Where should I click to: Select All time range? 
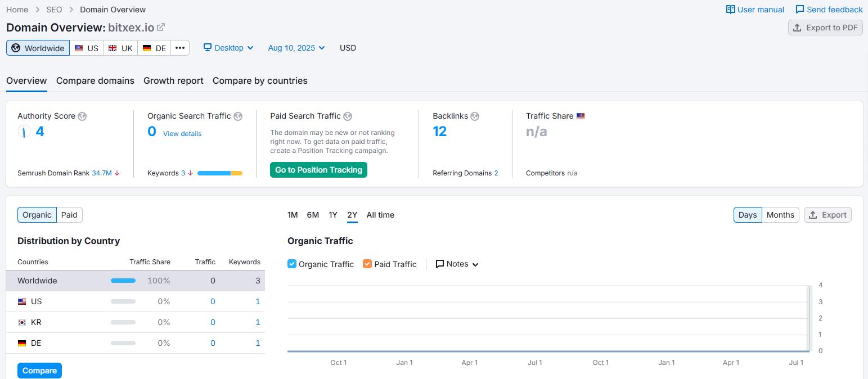pos(380,215)
